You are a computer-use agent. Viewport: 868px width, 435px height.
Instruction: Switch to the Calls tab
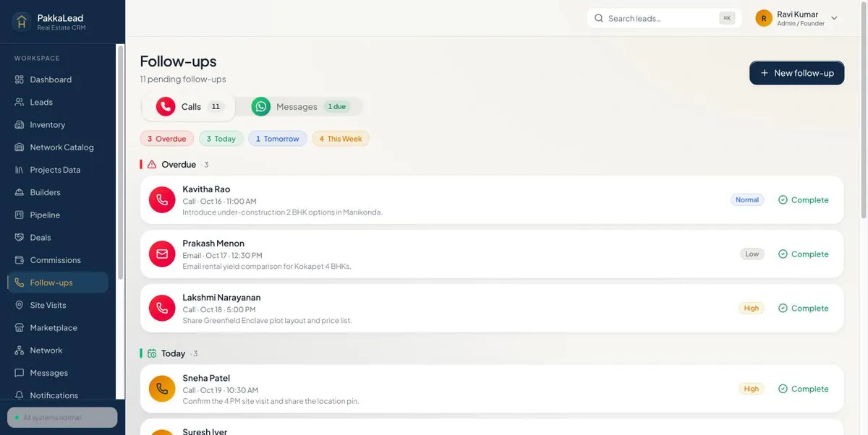189,106
